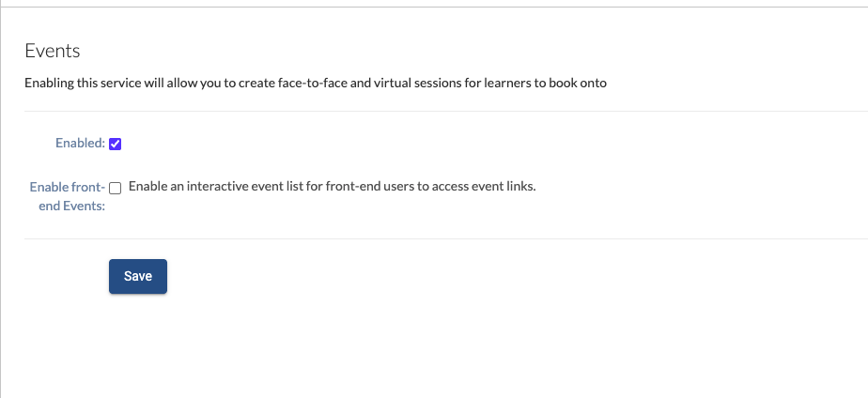This screenshot has height=398, width=868.
Task: Click the interactive event list description text
Action: pos(332,186)
